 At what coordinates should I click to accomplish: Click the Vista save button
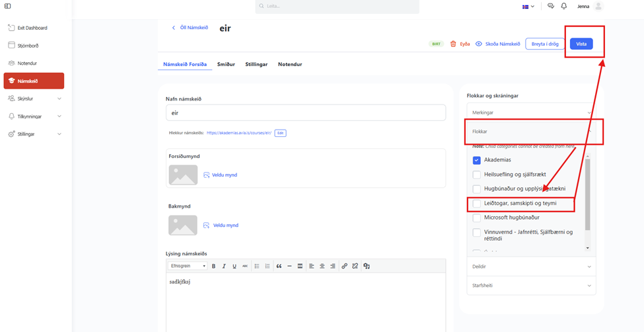(581, 44)
